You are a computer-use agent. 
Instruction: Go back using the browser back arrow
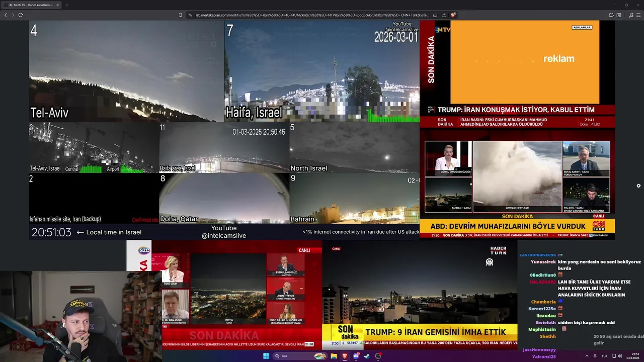(6, 15)
